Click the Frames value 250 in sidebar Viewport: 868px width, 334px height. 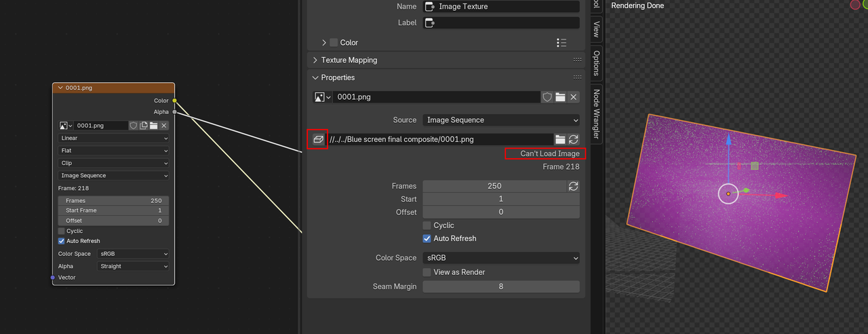[x=494, y=186]
